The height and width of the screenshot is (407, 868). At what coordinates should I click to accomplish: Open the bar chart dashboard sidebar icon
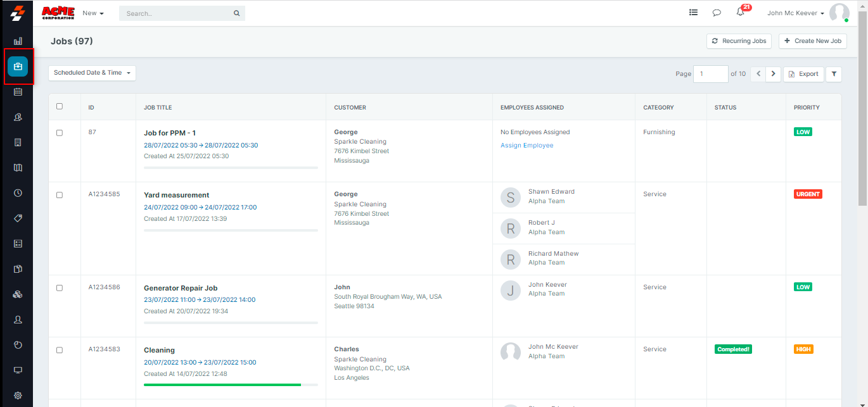(x=18, y=41)
